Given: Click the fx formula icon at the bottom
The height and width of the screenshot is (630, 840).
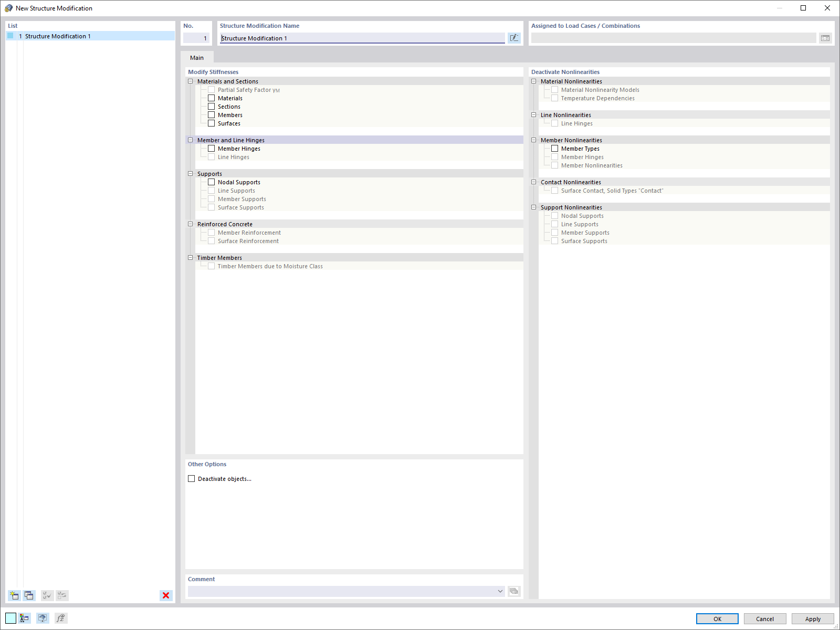Looking at the screenshot, I should [x=60, y=618].
